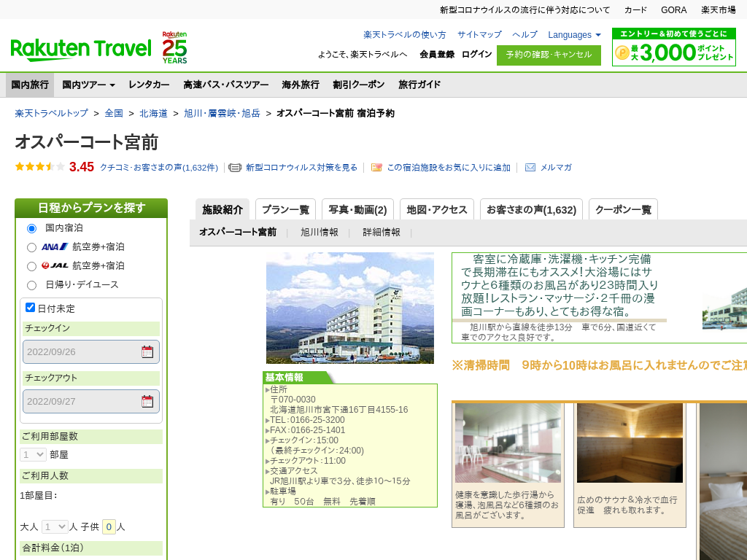Open the room count dropdown

point(33,455)
